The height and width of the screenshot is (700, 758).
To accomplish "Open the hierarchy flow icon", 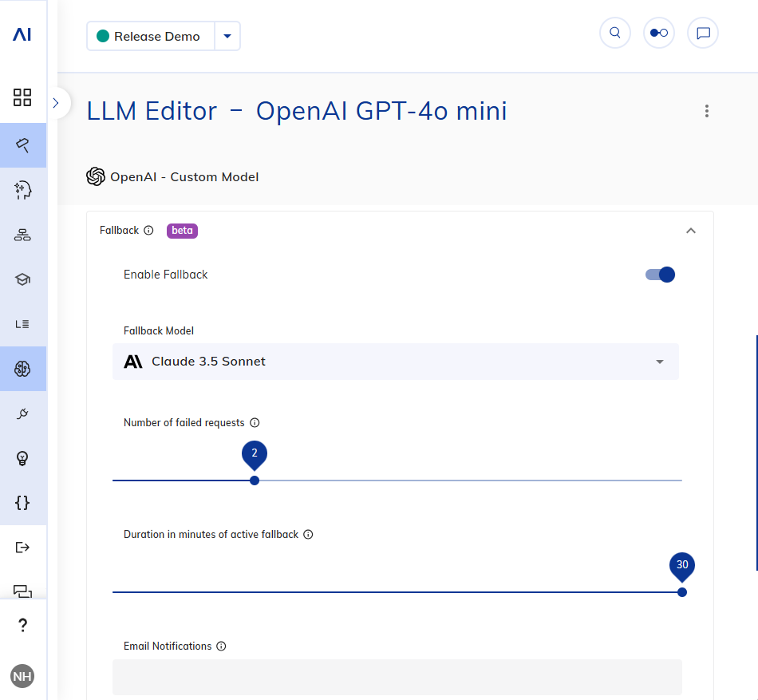I will coord(22,235).
